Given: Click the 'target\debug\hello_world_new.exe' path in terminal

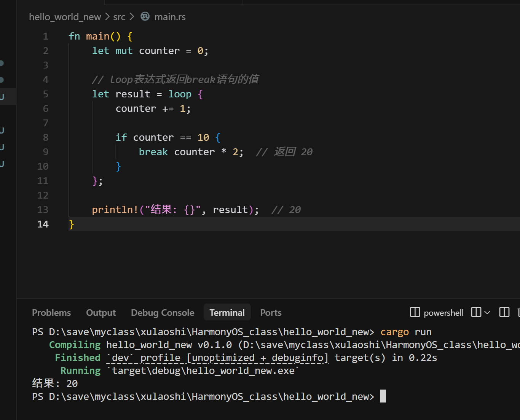Looking at the screenshot, I should click(x=203, y=371).
